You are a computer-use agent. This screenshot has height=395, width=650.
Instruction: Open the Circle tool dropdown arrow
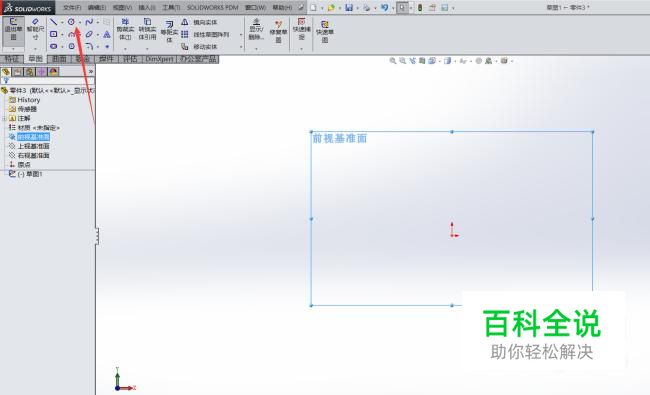[80, 22]
